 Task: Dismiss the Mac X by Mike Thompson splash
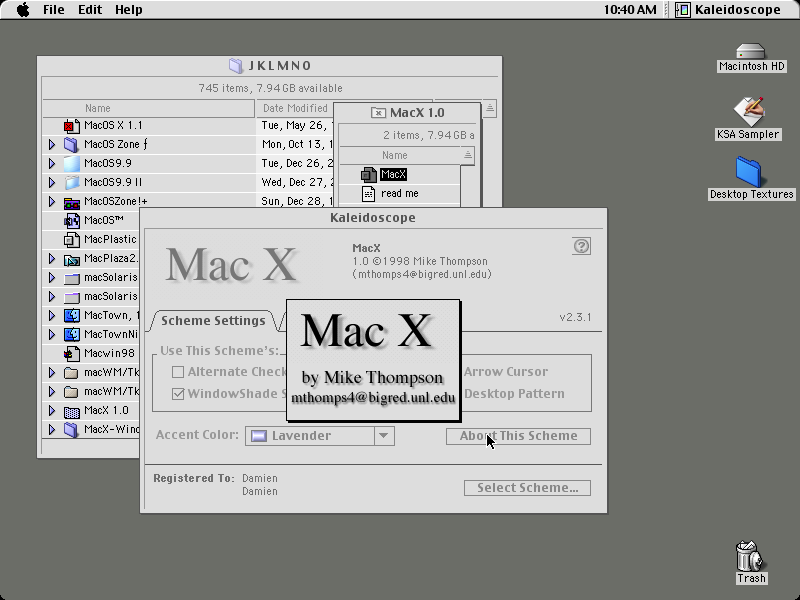[373, 361]
